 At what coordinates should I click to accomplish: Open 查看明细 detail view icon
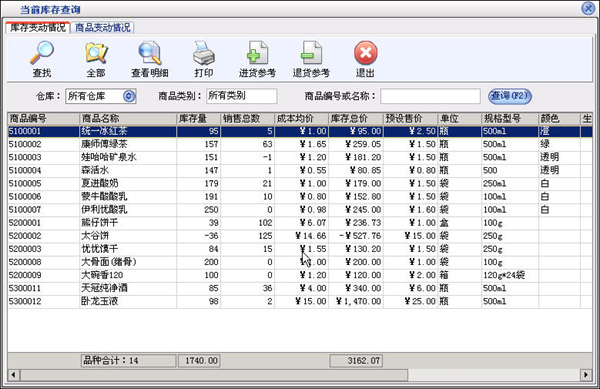pos(150,53)
